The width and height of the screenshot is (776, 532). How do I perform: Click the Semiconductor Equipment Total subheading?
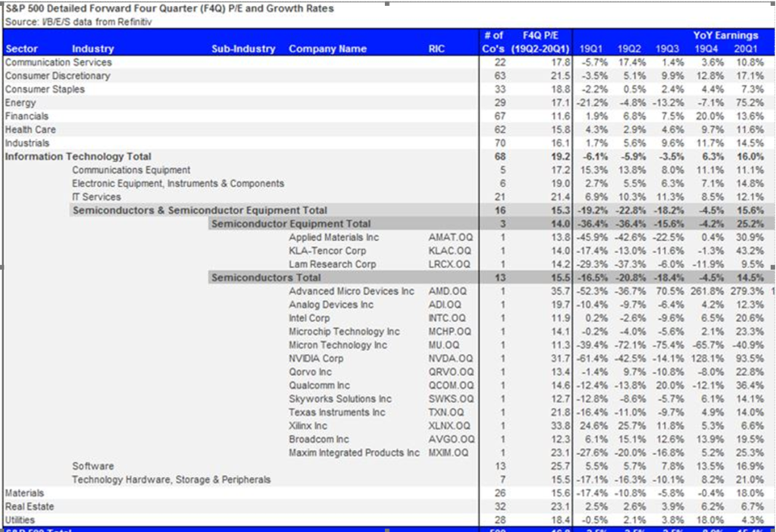tap(291, 224)
